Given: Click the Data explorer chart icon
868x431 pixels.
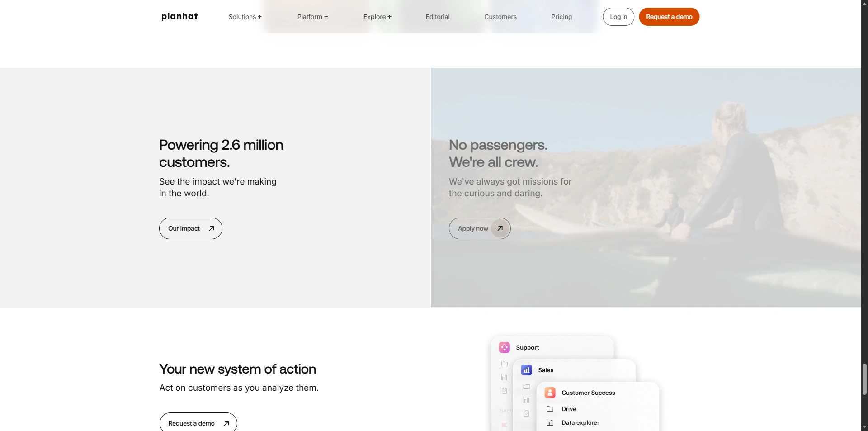Looking at the screenshot, I should (x=550, y=422).
